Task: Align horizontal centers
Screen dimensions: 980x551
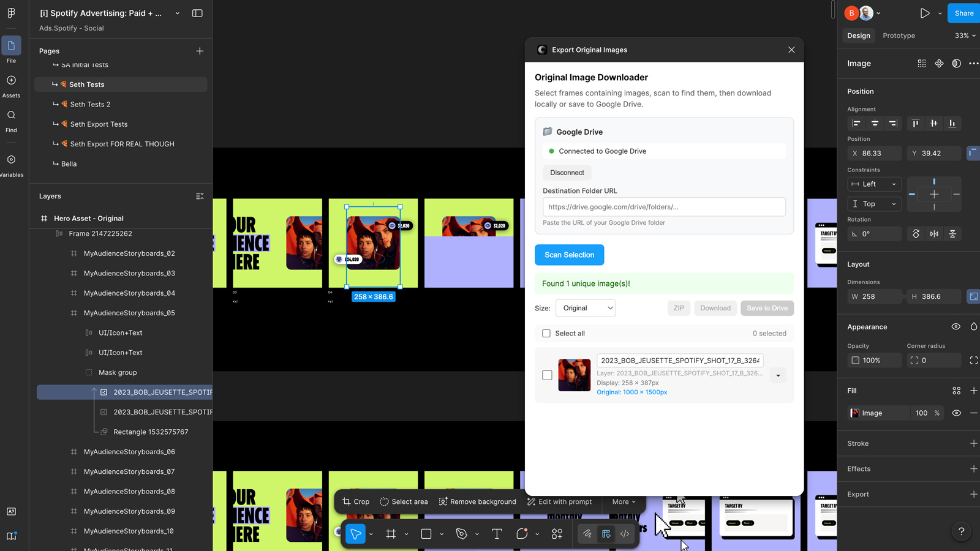Action: [875, 123]
